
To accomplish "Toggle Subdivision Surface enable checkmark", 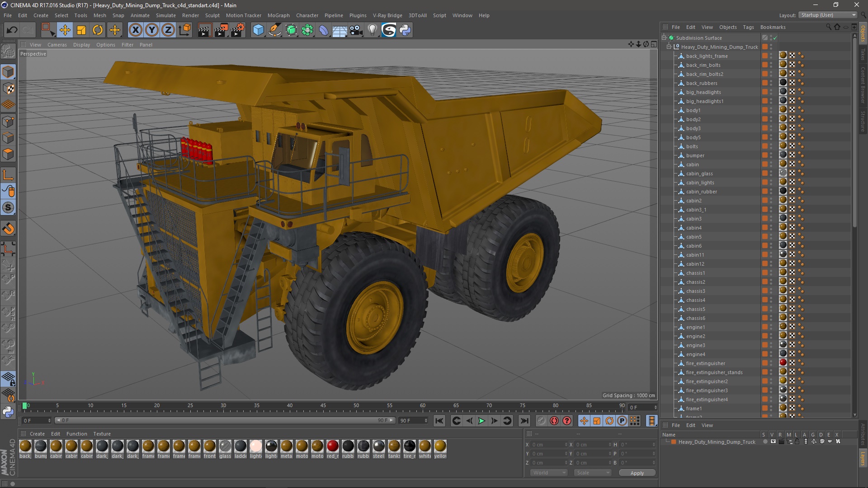I will (775, 38).
